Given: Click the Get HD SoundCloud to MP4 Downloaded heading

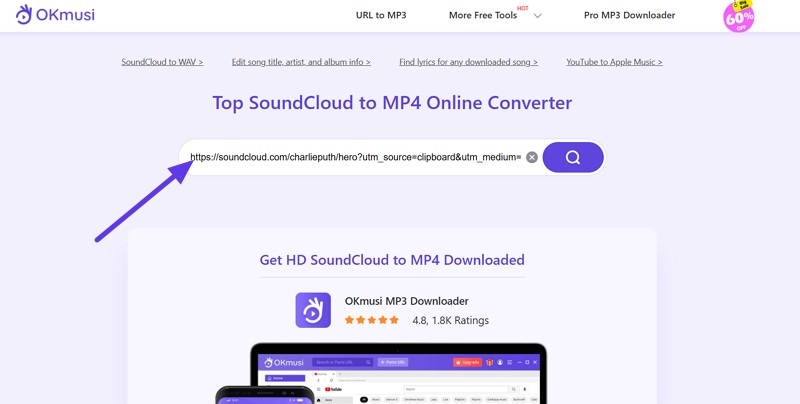Looking at the screenshot, I should (x=392, y=260).
